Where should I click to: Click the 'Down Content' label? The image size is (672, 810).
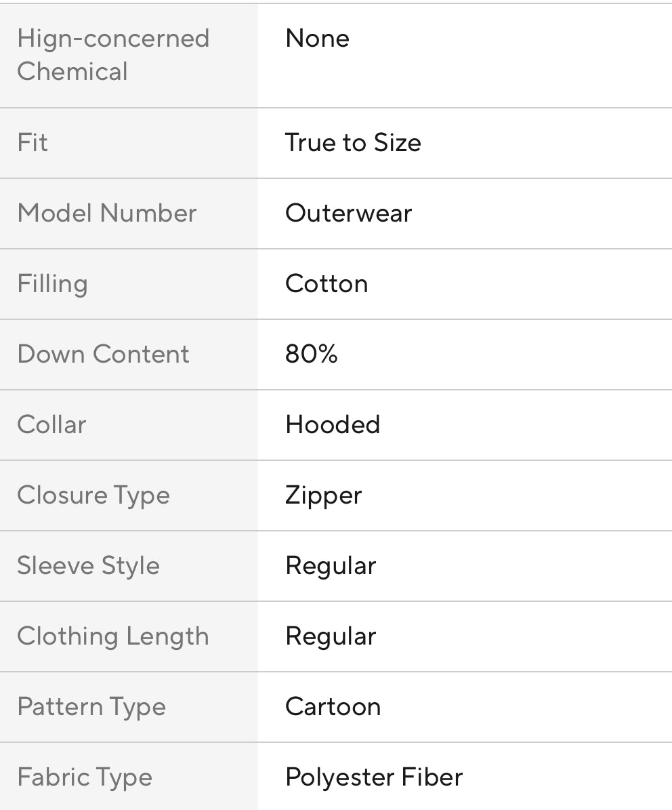click(103, 355)
